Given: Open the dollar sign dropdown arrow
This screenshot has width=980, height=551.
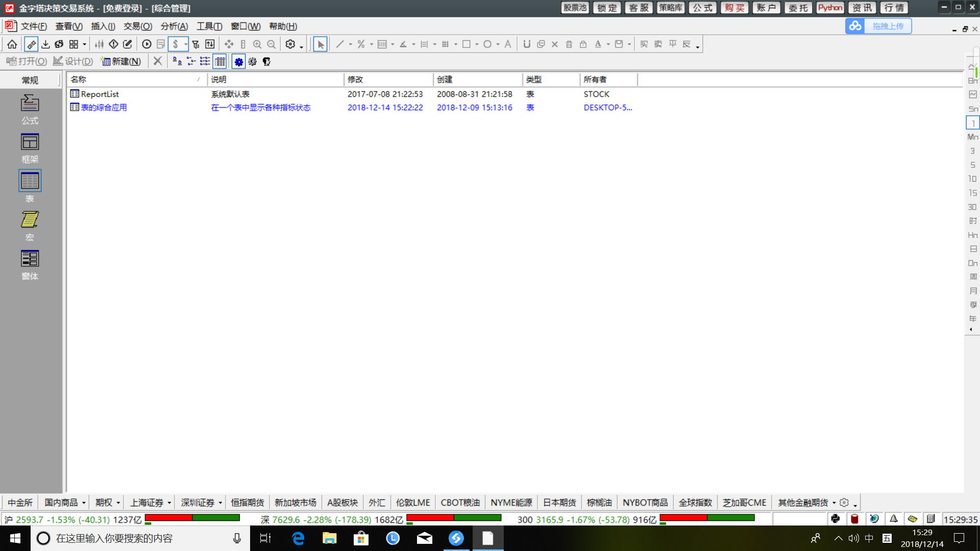Looking at the screenshot, I should [x=186, y=44].
